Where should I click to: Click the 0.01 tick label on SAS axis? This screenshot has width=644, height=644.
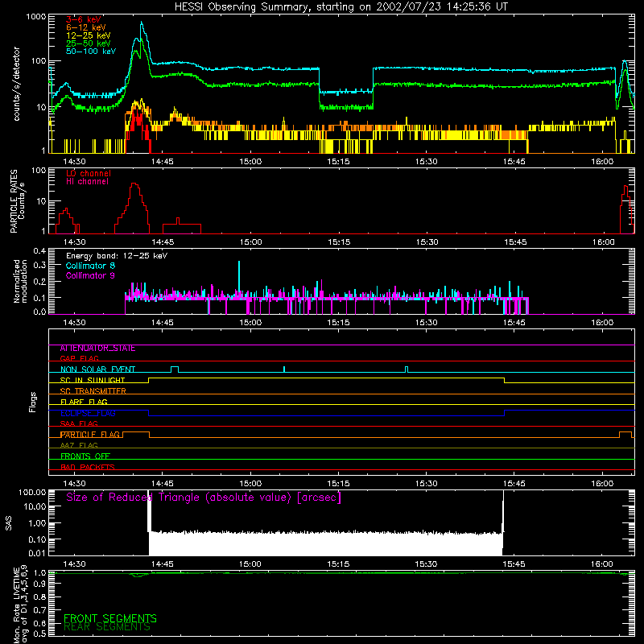click(x=37, y=553)
